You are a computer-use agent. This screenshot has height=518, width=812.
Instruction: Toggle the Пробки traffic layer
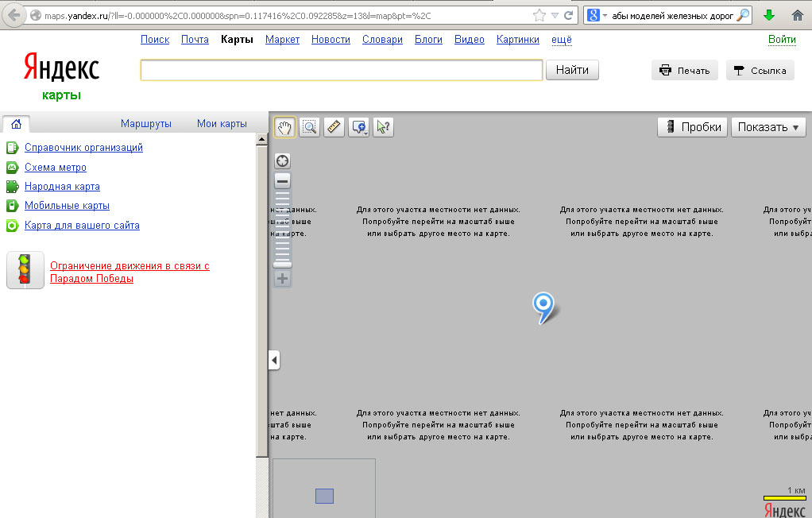[x=692, y=127]
